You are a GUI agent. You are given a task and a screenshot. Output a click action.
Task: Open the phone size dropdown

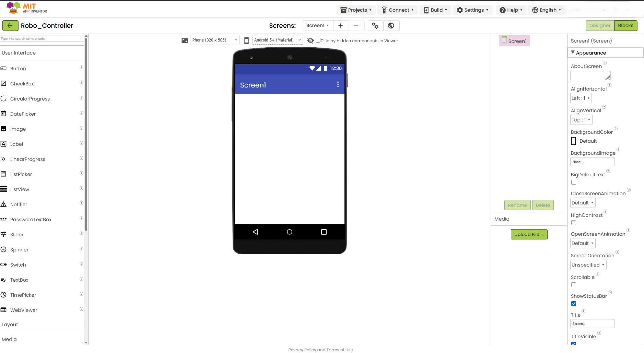click(214, 40)
